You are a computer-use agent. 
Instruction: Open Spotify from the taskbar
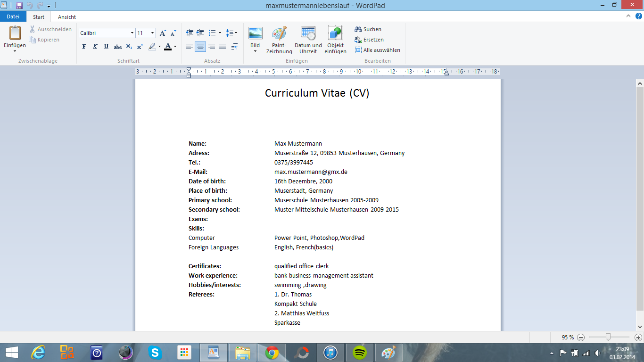(360, 353)
